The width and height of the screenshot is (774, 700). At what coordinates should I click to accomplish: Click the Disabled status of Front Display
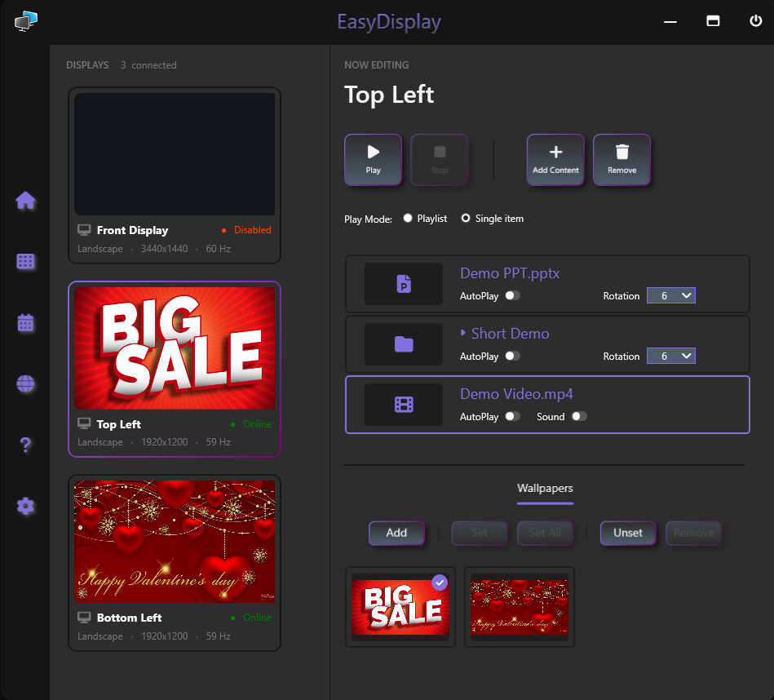(247, 230)
